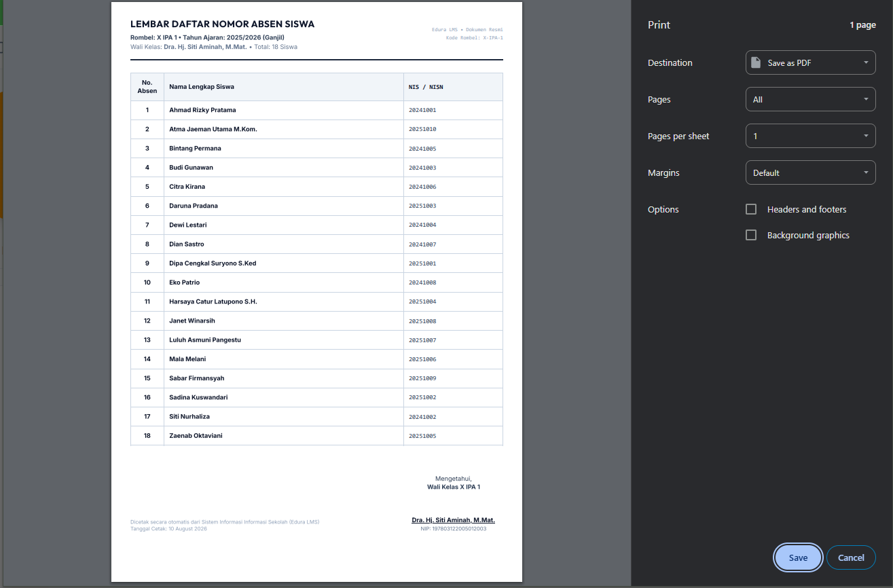Click student name Ahmad Rizky Pratama
This screenshot has width=893, height=588.
coord(202,110)
